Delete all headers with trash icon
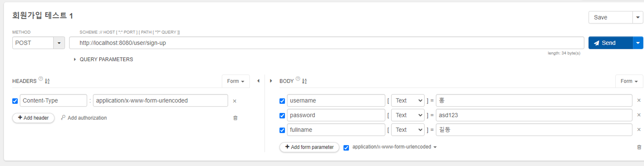 [x=235, y=118]
